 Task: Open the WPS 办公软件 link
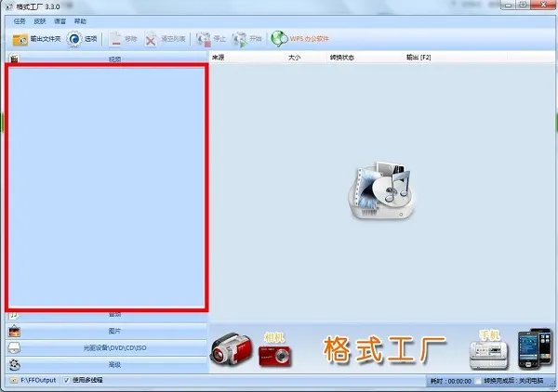coord(309,39)
